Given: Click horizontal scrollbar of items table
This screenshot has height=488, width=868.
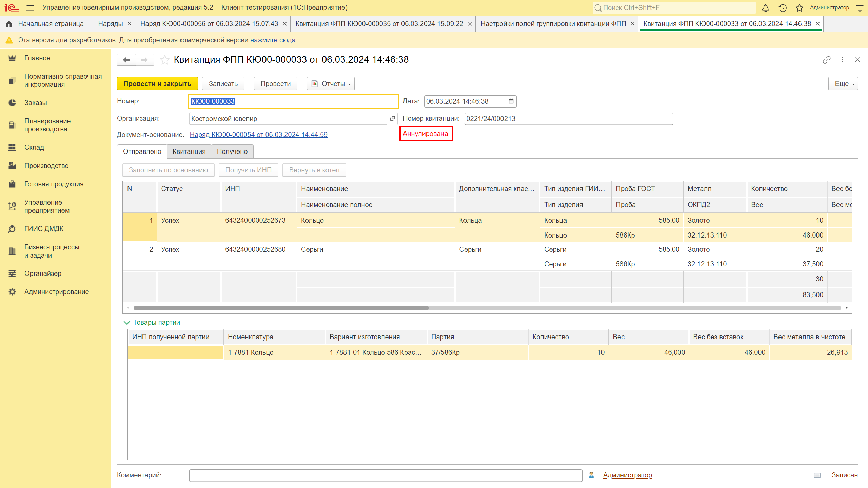Looking at the screenshot, I should click(x=281, y=308).
